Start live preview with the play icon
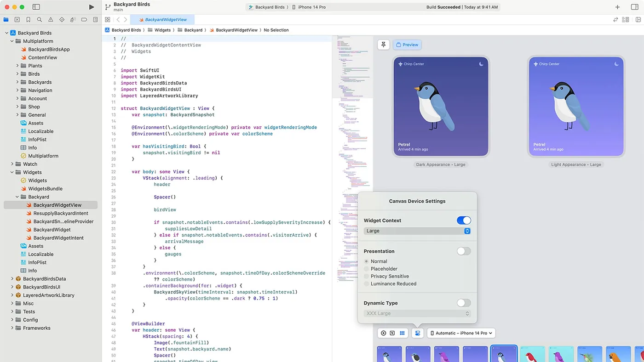Viewport: 644px width, 362px height. click(383, 333)
